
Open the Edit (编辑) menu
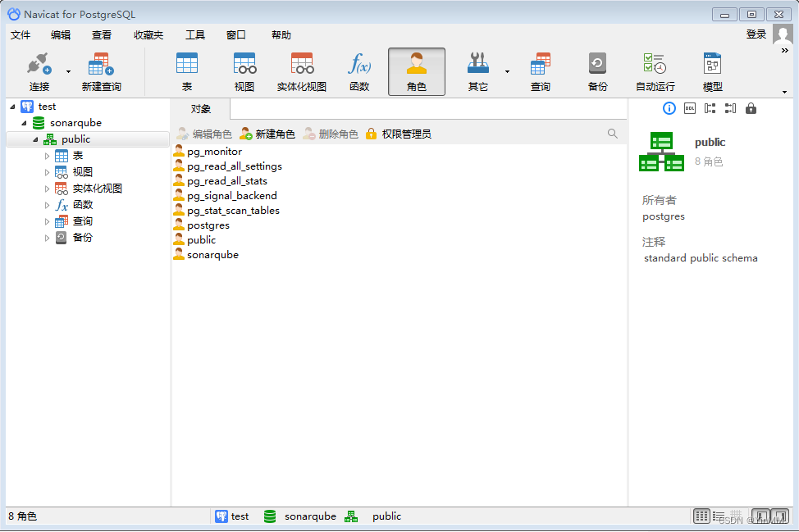[61, 34]
